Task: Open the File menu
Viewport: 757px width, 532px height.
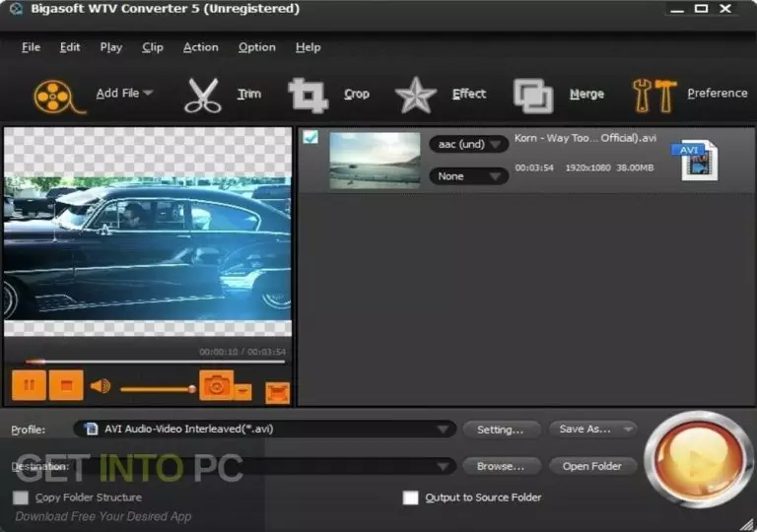Action: point(31,47)
